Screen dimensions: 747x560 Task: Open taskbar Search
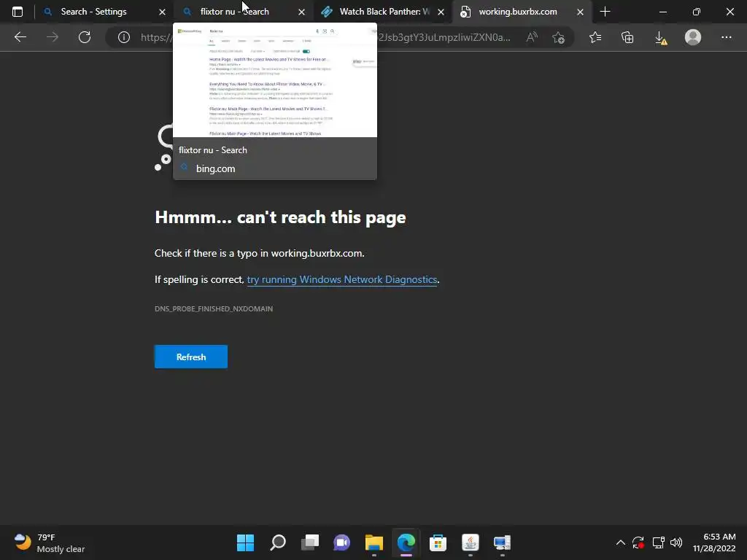click(278, 542)
